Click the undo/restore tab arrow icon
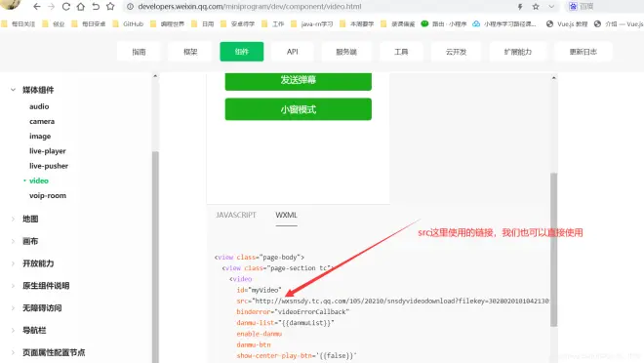644x363 pixels. (96, 7)
